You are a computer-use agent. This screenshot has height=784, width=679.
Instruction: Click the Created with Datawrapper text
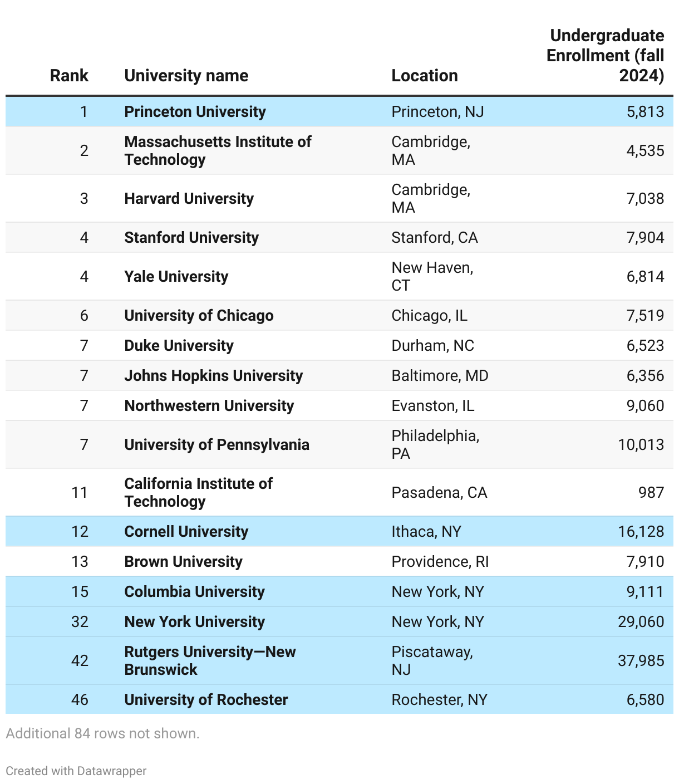coord(76,771)
